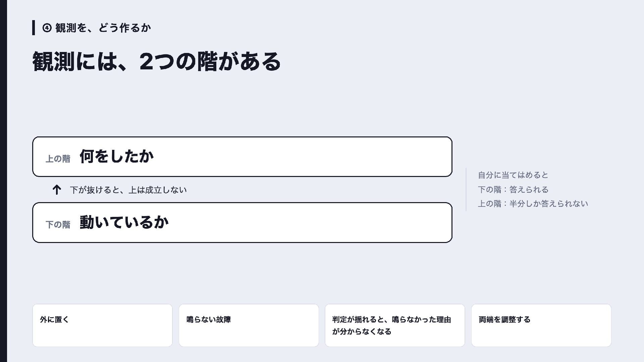Click the upward arrow icon between boxes
644x362 pixels.
click(57, 190)
